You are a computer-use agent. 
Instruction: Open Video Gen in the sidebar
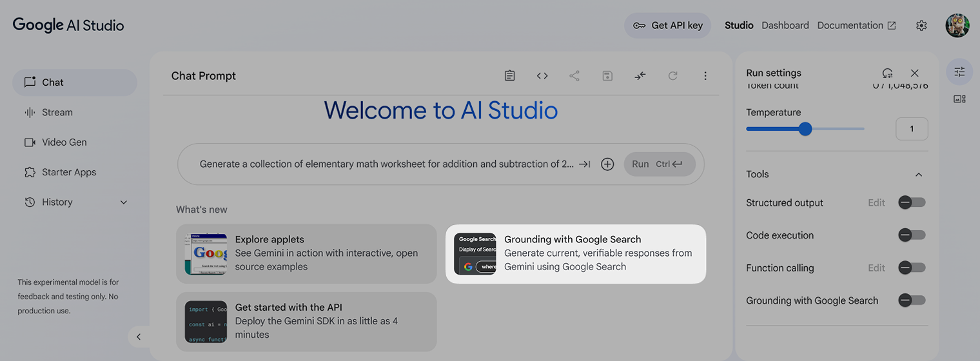pyautogui.click(x=75, y=142)
